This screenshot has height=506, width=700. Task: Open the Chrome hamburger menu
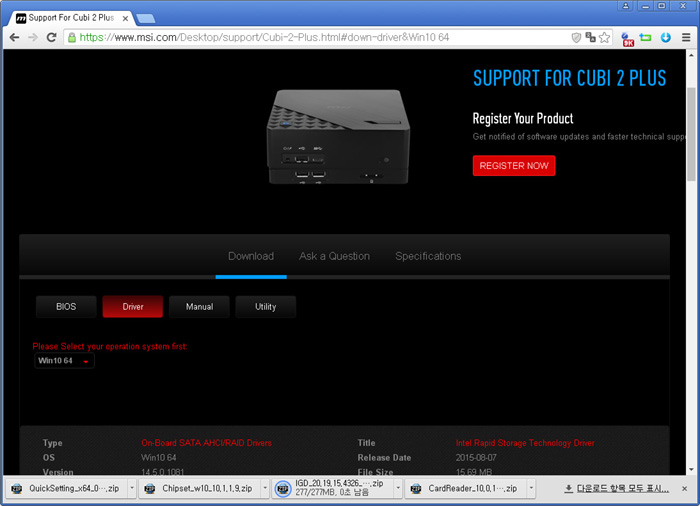pos(686,38)
